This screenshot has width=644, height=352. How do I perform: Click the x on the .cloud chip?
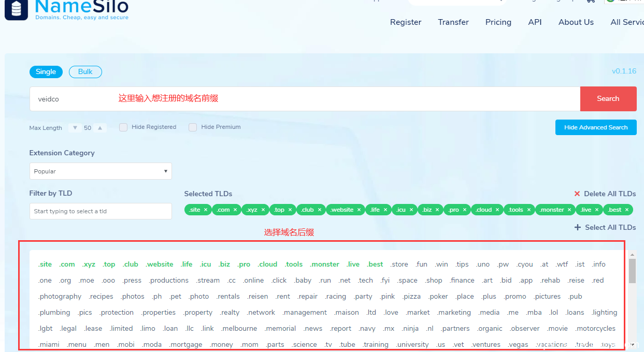(497, 210)
